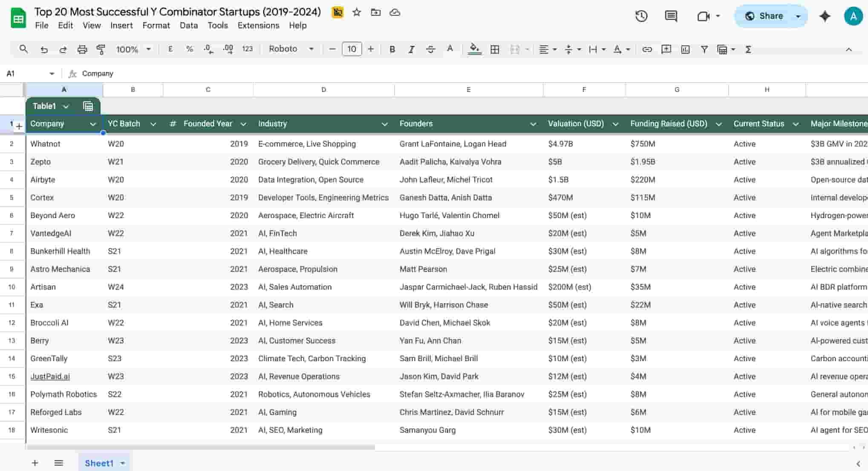Apply borders to cells
This screenshot has height=471, width=868.
(x=495, y=49)
